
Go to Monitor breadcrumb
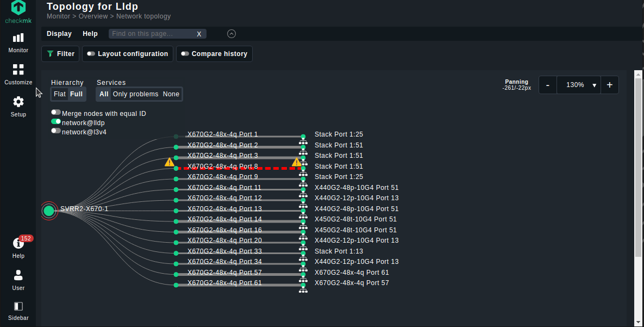click(x=58, y=16)
